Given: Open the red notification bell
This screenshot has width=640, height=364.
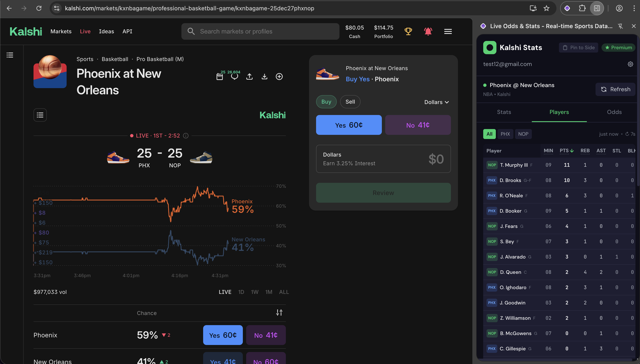Looking at the screenshot, I should [x=428, y=31].
